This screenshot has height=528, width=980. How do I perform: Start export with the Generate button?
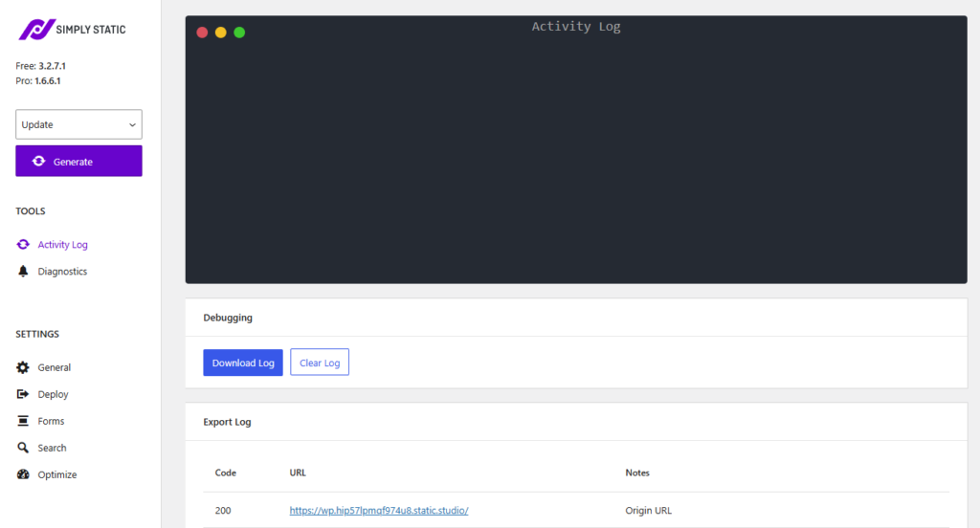coord(78,162)
